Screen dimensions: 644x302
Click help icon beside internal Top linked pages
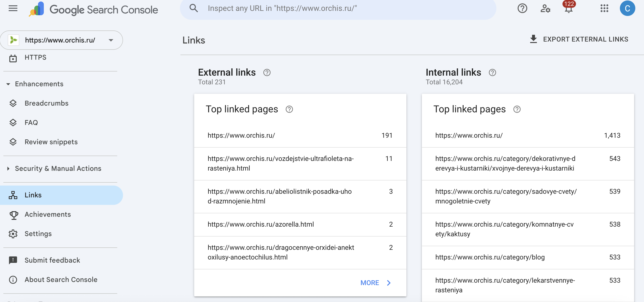tap(517, 109)
